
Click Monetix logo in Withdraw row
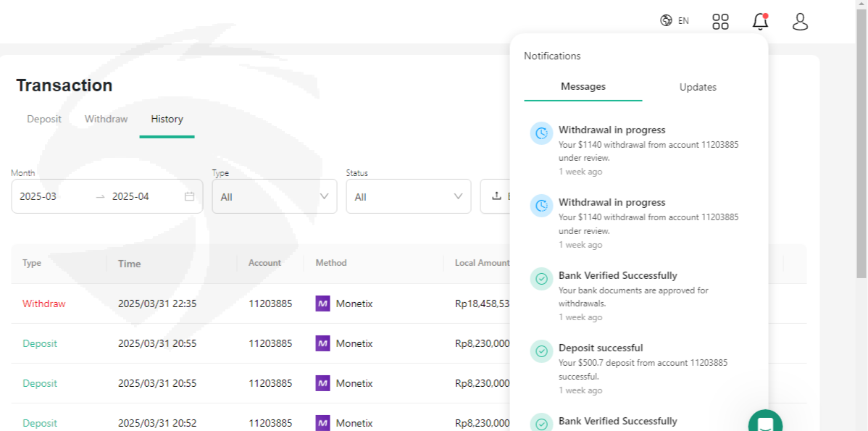323,304
